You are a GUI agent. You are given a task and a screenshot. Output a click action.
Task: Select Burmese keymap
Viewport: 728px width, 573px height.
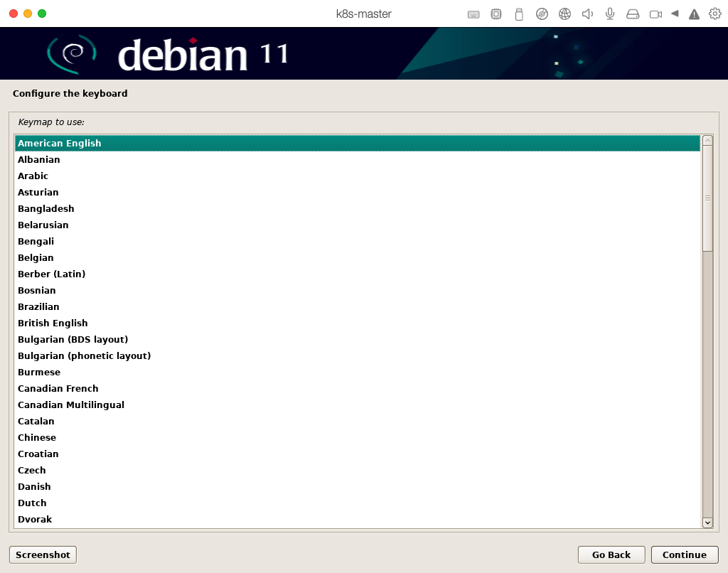point(357,372)
